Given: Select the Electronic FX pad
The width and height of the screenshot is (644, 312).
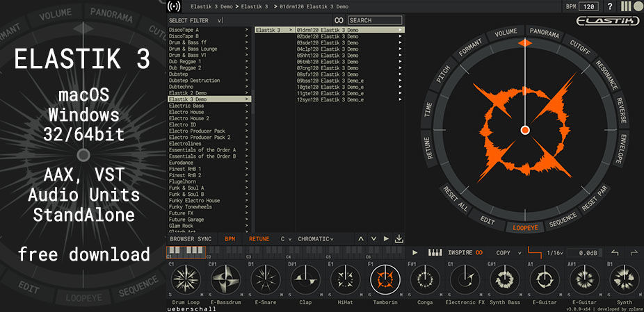Looking at the screenshot, I should pos(465,279).
